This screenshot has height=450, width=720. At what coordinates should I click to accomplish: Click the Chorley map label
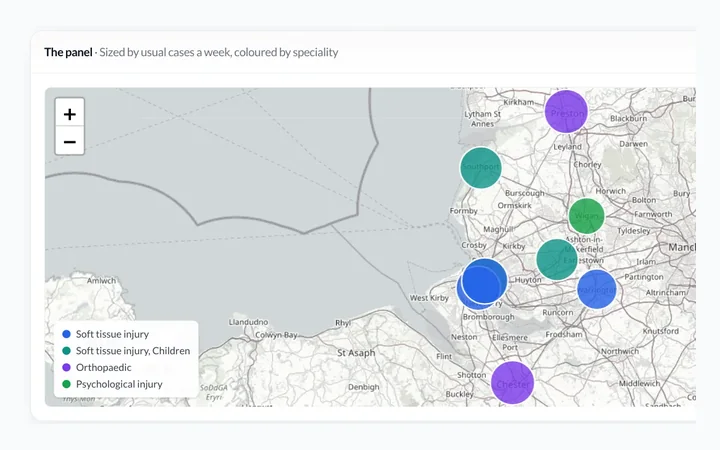click(x=587, y=164)
